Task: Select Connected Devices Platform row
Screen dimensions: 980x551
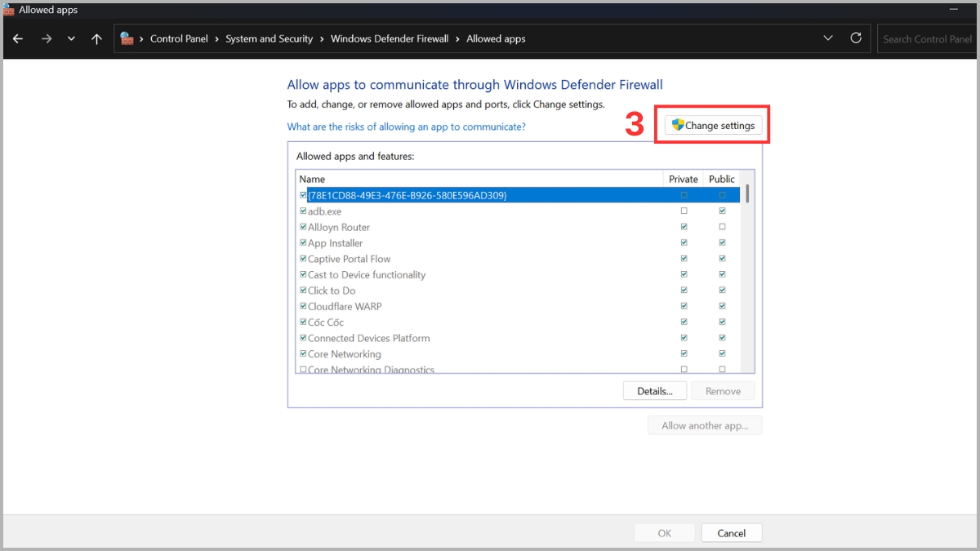Action: pyautogui.click(x=519, y=338)
